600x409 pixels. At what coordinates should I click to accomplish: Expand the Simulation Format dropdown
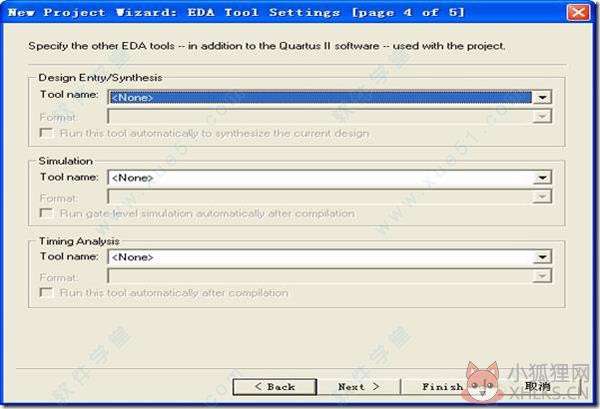[x=542, y=197]
